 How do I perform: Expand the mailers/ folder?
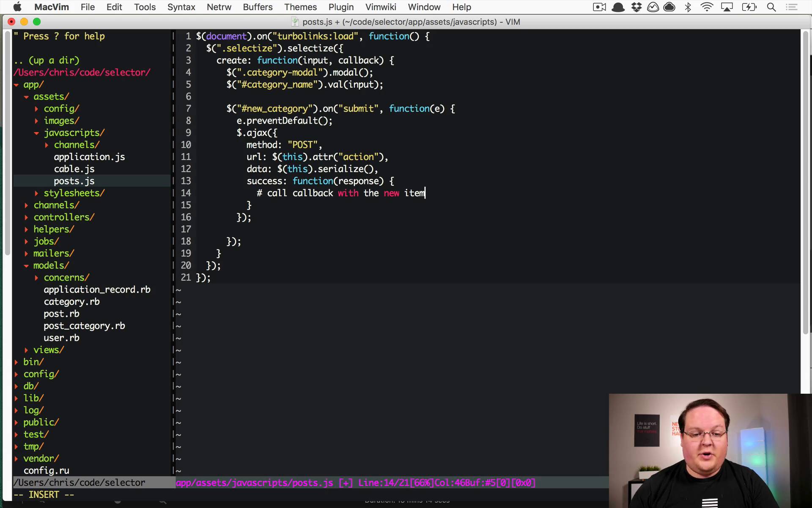[26, 254]
